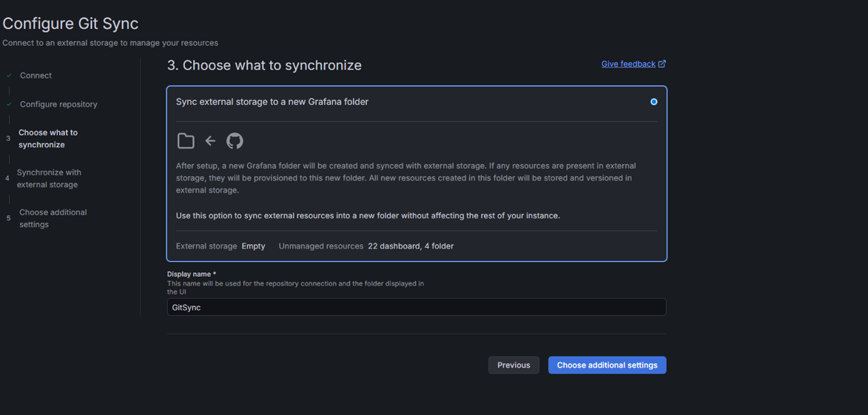The height and width of the screenshot is (415, 868).
Task: Click the Unmanaged resources count text
Action: tap(410, 246)
